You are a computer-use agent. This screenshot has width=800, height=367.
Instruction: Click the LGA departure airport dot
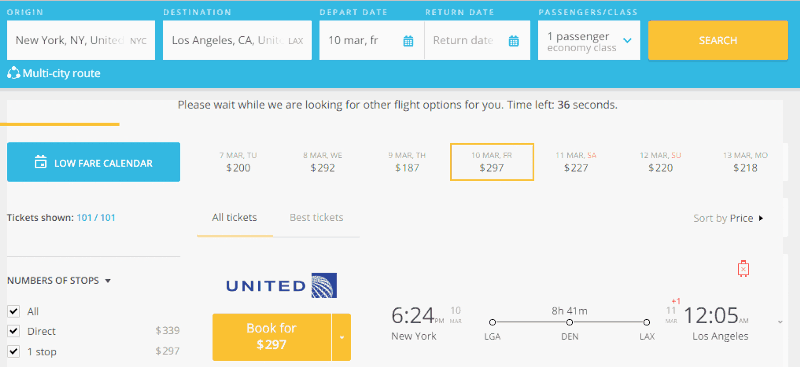(492, 322)
